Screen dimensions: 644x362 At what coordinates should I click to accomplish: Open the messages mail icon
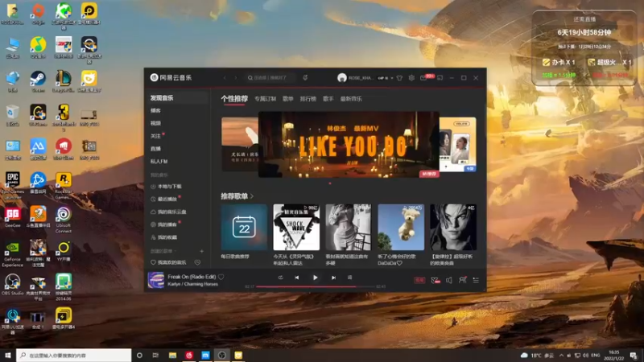point(423,78)
